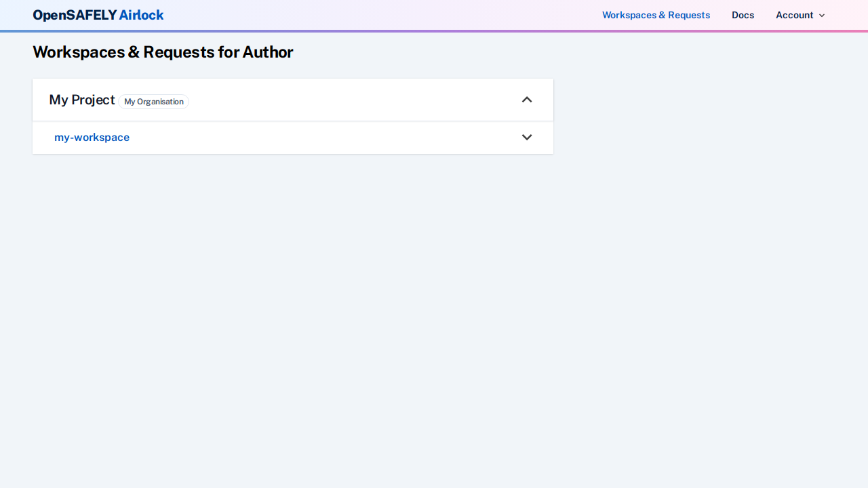
Task: Click empty page background below workspace list
Action: click(292, 305)
